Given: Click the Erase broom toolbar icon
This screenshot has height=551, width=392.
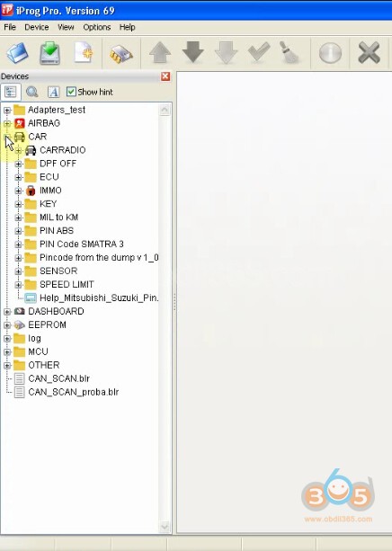Looking at the screenshot, I should pos(290,53).
